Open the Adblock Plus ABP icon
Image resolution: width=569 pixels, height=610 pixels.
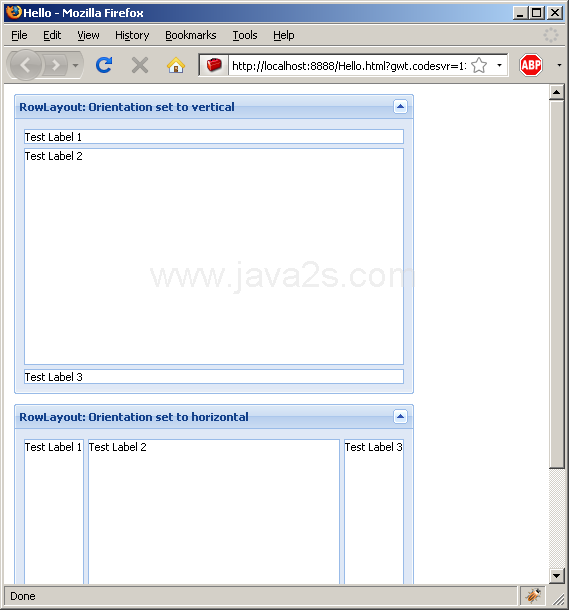(530, 65)
